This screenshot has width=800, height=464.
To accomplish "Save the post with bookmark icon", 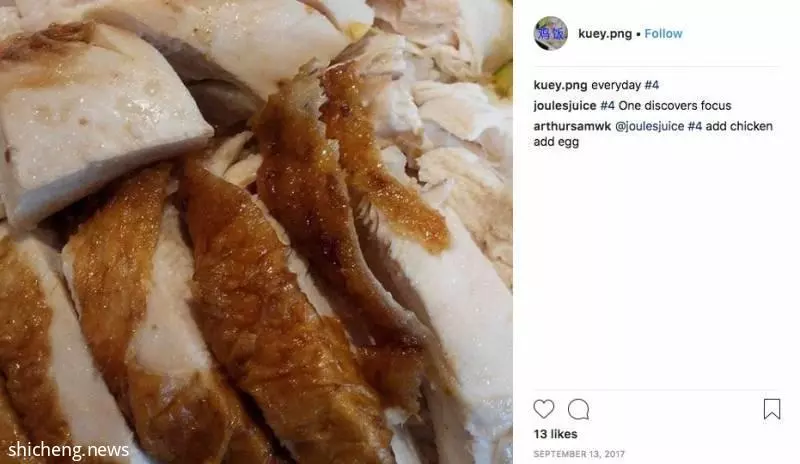I will (x=771, y=409).
